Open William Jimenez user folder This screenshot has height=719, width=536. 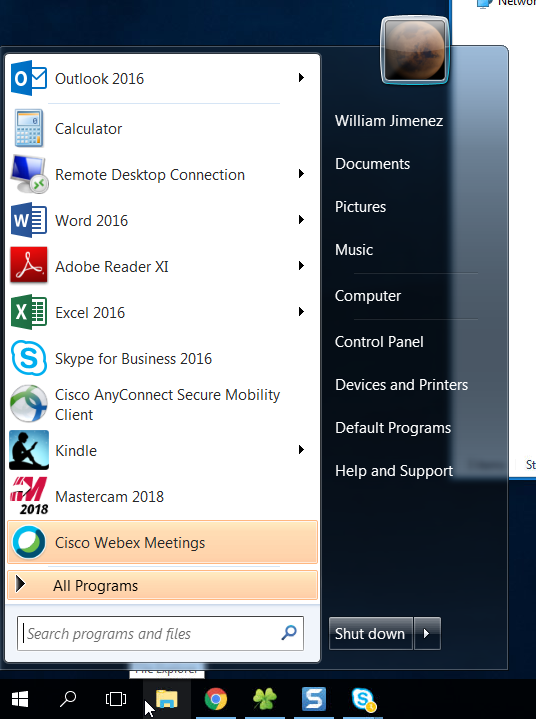[x=389, y=121]
